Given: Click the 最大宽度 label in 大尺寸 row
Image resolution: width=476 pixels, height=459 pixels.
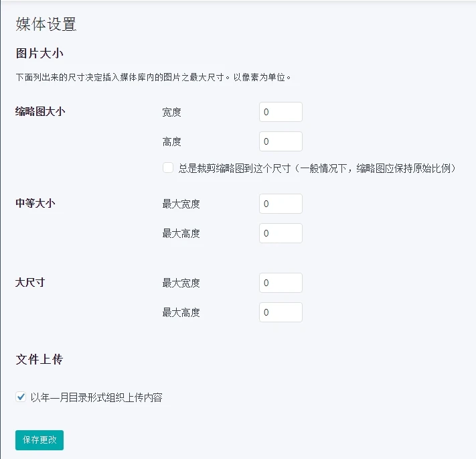Looking at the screenshot, I should coord(181,283).
